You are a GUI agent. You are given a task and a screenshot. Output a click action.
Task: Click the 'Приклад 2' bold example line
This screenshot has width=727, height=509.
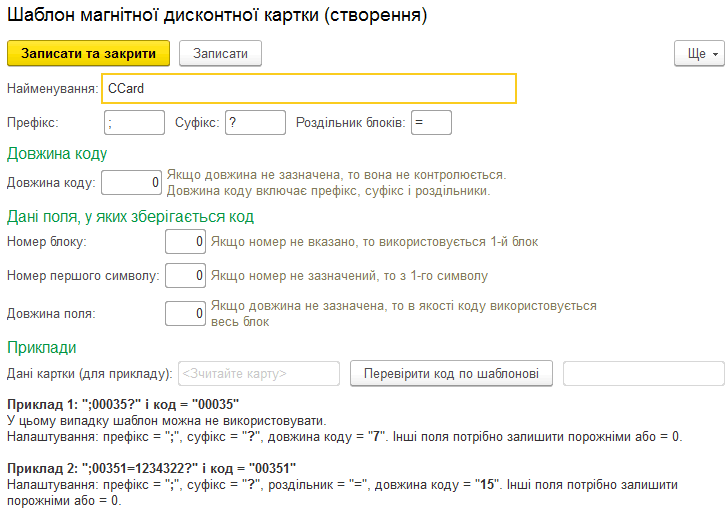click(x=152, y=468)
